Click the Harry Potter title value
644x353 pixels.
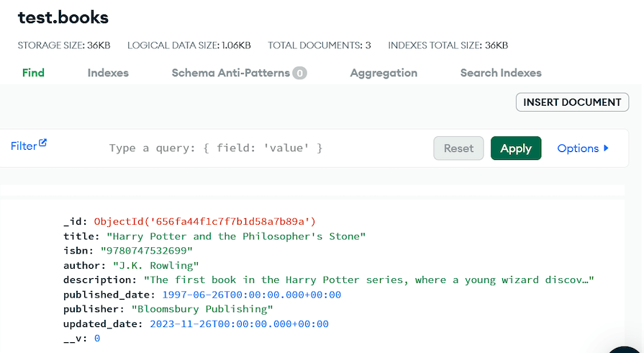236,236
